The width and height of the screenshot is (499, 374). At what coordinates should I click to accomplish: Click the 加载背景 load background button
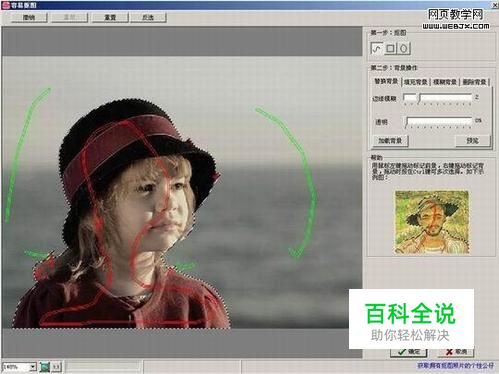click(390, 141)
